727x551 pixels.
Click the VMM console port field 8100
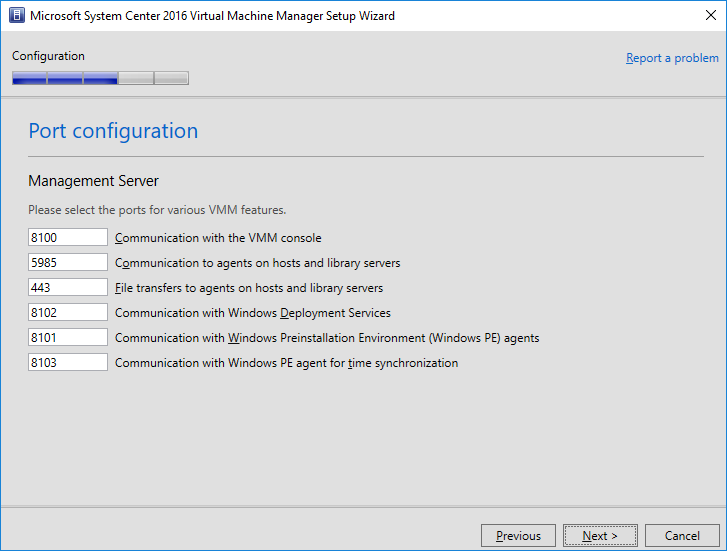tap(68, 237)
